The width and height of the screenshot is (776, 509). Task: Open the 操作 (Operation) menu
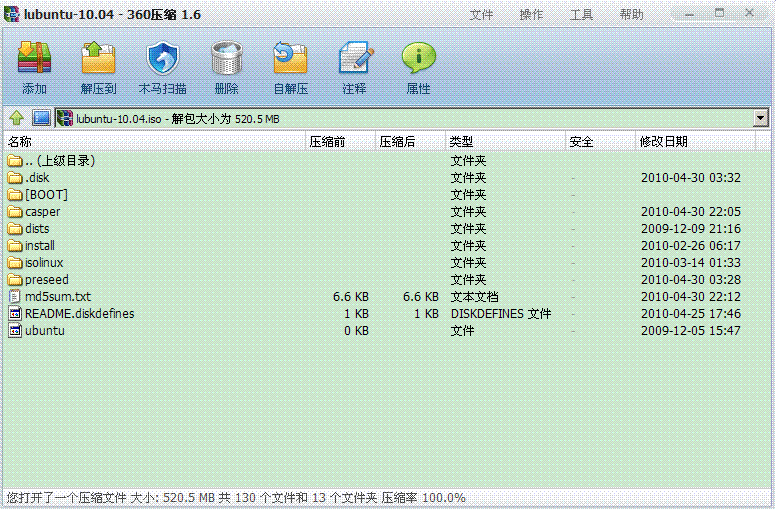pos(531,14)
